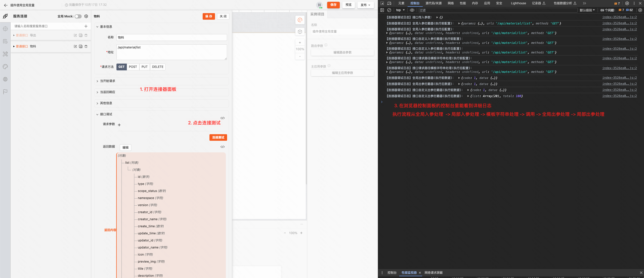Viewport: 644px width, 278px height.
Task: Switch to the 源代码/来源 DevTools tab
Action: click(434, 3)
